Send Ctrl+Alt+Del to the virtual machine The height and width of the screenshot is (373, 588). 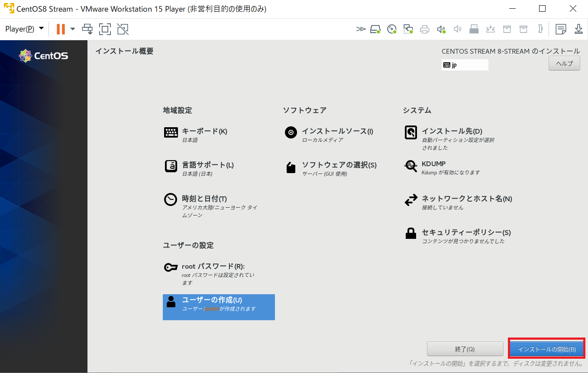87,29
